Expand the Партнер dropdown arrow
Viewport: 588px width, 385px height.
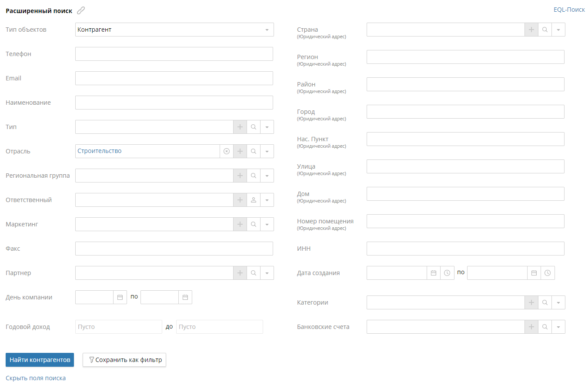267,273
